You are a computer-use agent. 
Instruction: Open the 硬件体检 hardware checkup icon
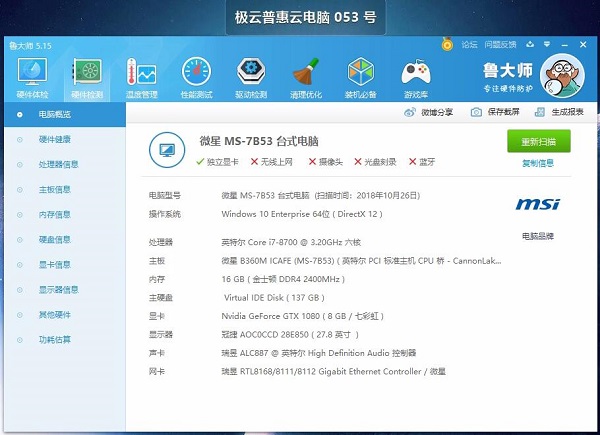click(x=33, y=75)
